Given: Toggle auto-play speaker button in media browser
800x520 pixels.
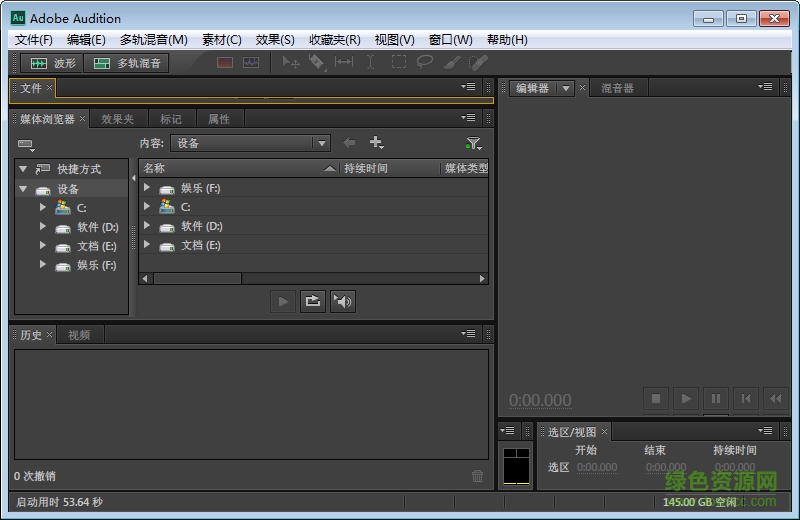Looking at the screenshot, I should 343,301.
